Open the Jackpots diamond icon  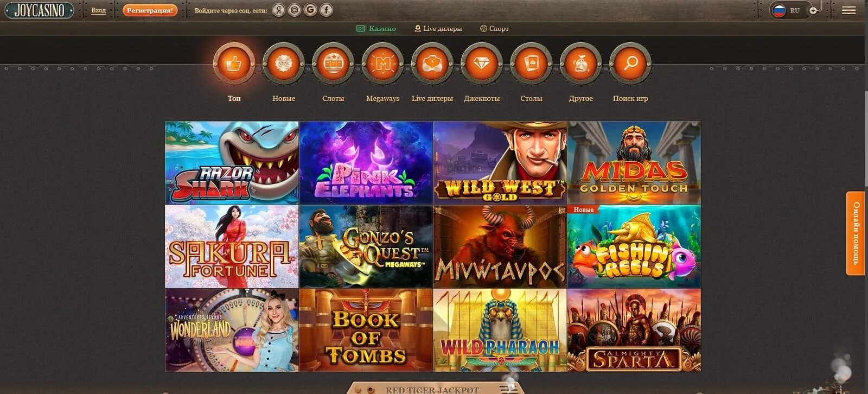pyautogui.click(x=482, y=64)
